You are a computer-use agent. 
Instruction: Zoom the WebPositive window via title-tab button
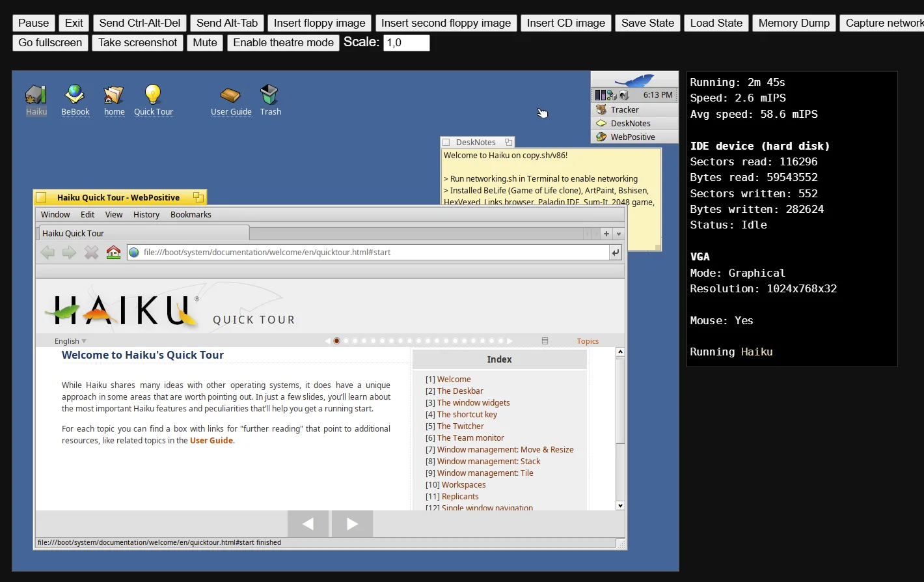[x=198, y=197]
